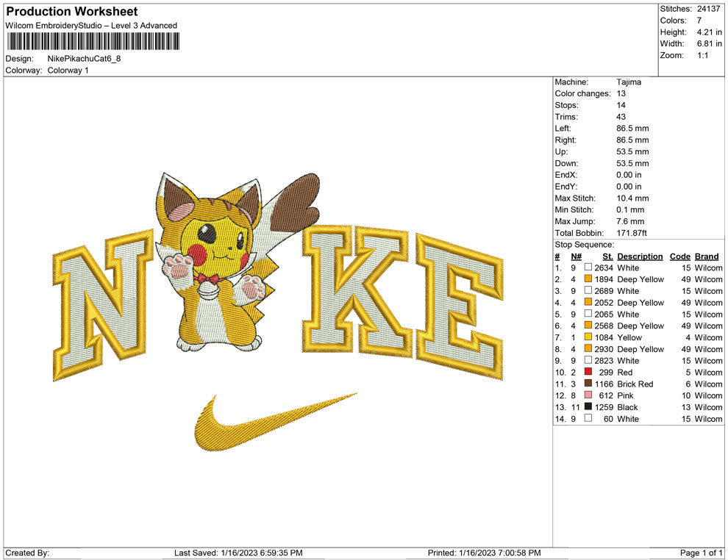Click the 'Stop Sequence:' label
The width and height of the screenshot is (728, 560).
pos(584,245)
